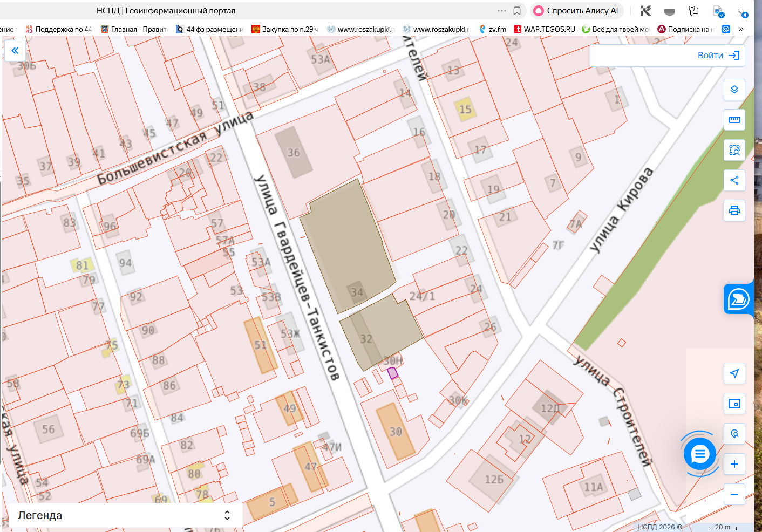Click building 36 on the map
Image resolution: width=762 pixels, height=532 pixels.
(x=294, y=153)
